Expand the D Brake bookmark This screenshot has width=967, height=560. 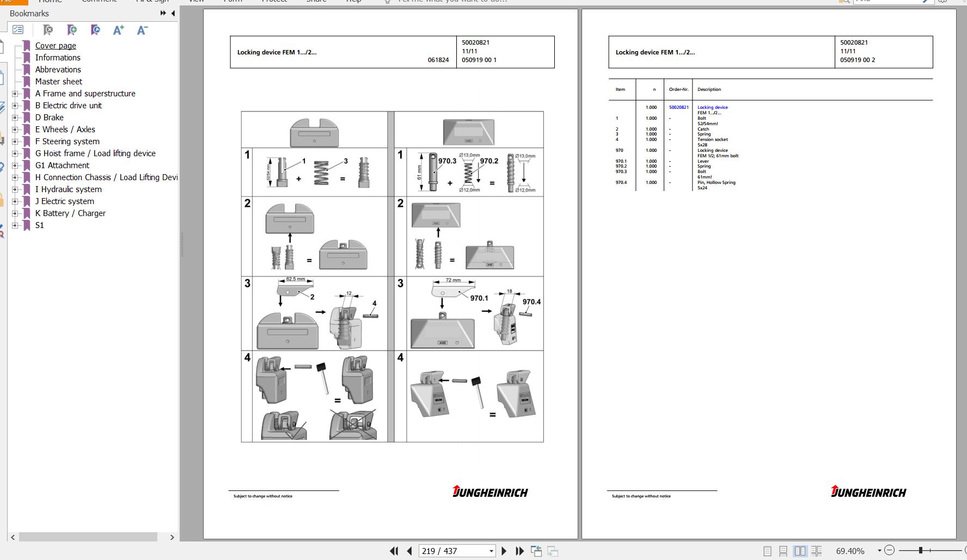point(15,118)
